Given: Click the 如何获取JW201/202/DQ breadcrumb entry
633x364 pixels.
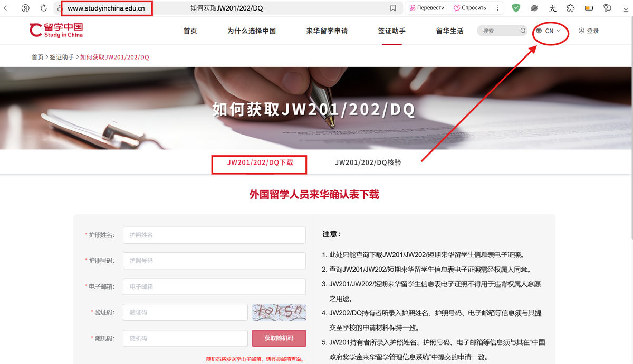Looking at the screenshot, I should 114,57.
